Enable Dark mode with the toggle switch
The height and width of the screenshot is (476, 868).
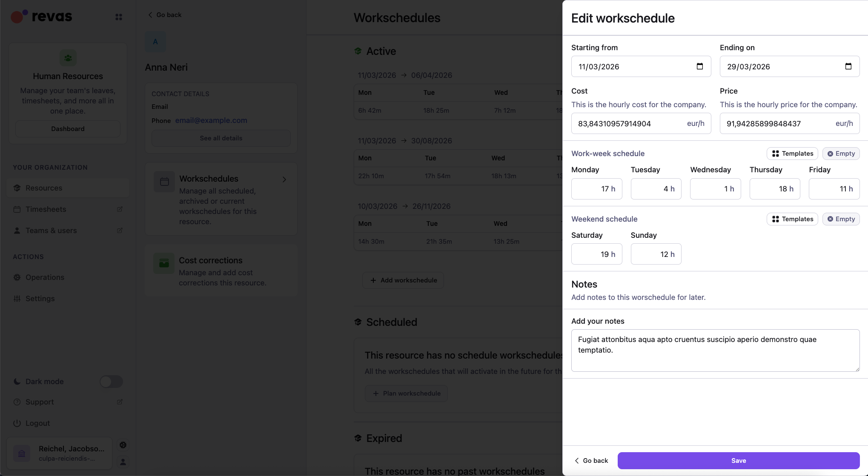click(111, 381)
